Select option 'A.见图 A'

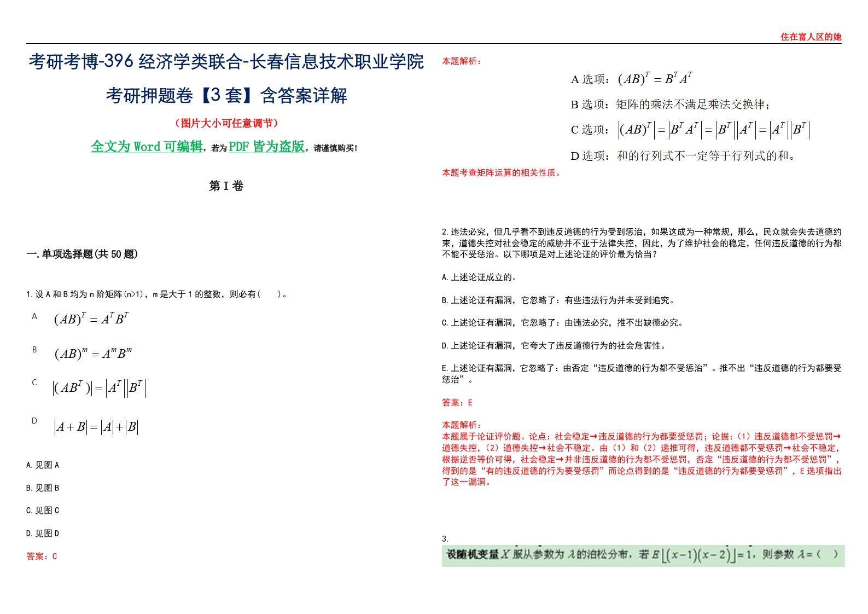[43, 465]
